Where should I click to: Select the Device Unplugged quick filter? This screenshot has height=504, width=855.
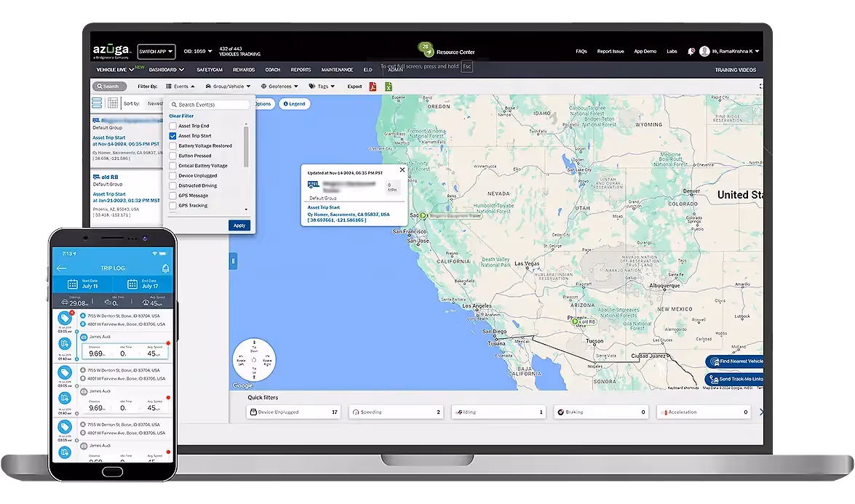point(294,412)
